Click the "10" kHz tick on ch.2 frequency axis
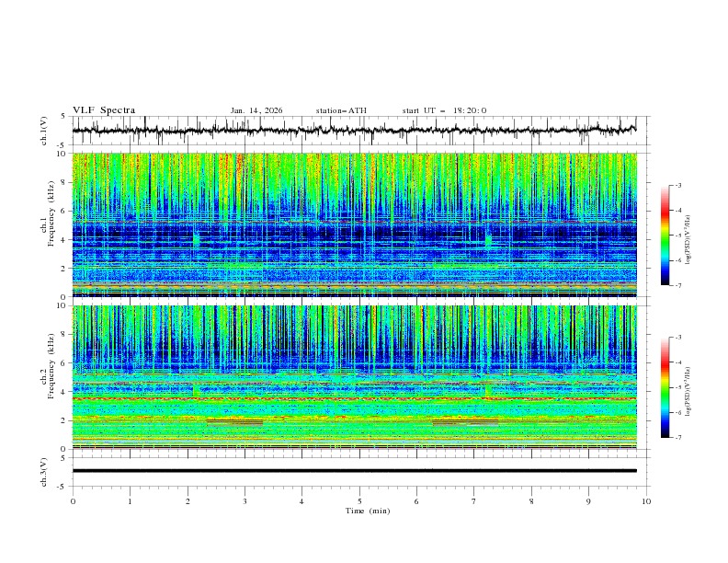The height and width of the screenshot is (563, 728). (x=63, y=305)
